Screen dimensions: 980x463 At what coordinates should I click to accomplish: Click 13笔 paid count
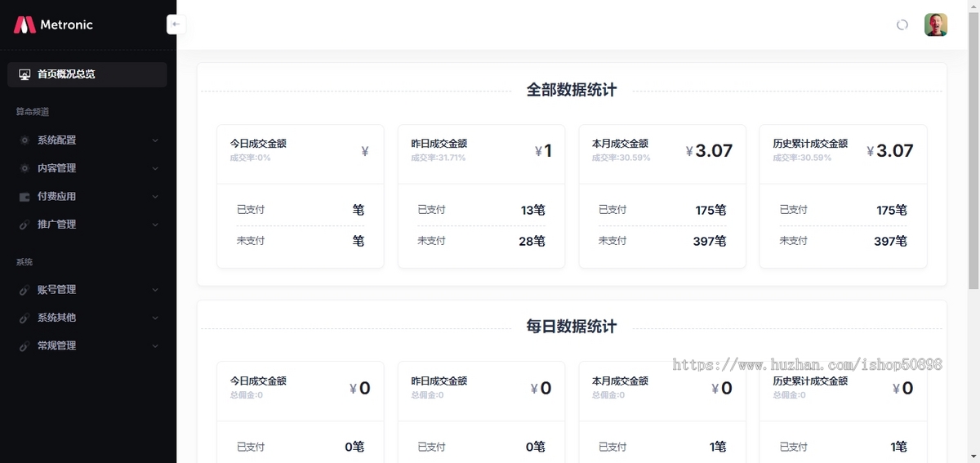point(532,210)
